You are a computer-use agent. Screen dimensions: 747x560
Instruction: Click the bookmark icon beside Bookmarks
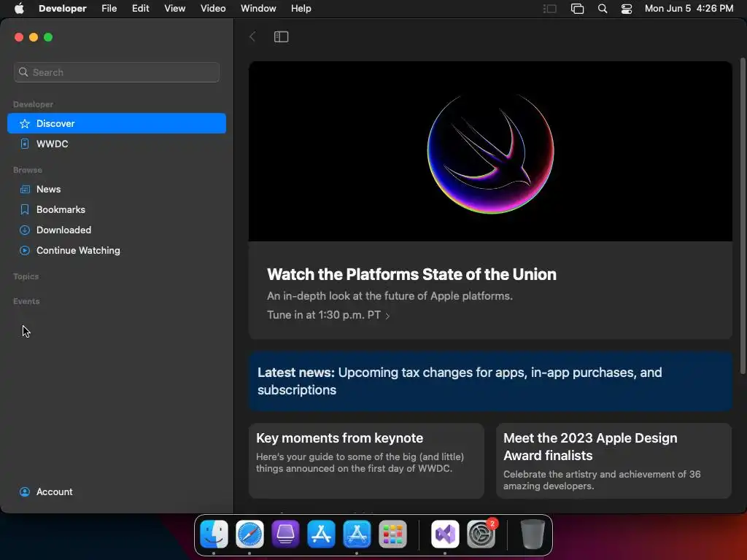[x=25, y=209]
